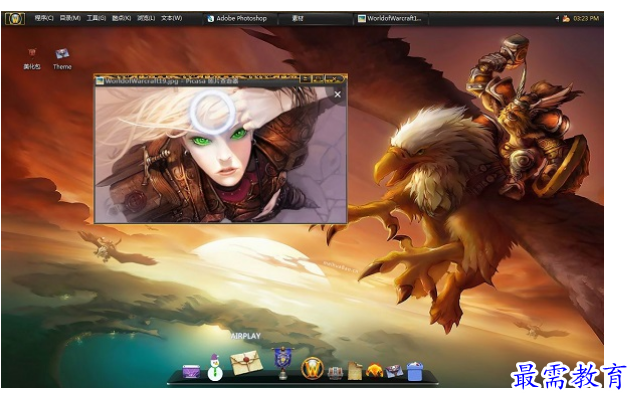The height and width of the screenshot is (408, 635).
Task: Open the snowman icon in dock
Action: (x=215, y=368)
